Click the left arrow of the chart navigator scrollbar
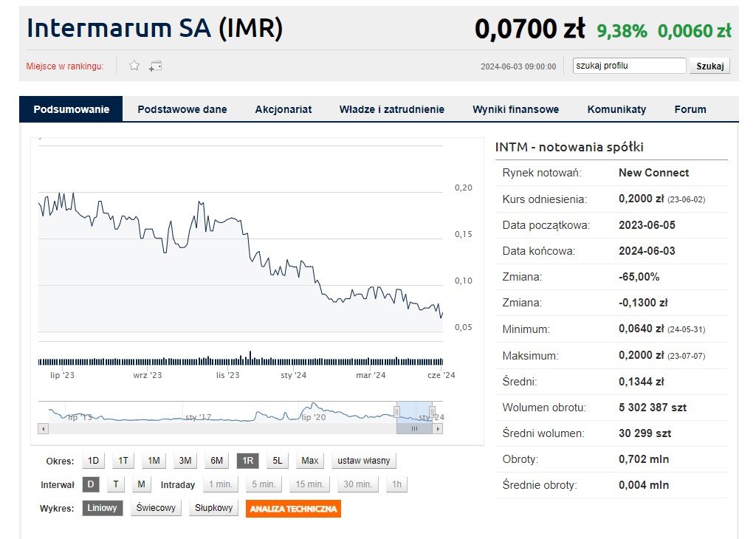756x539 pixels. coord(43,428)
